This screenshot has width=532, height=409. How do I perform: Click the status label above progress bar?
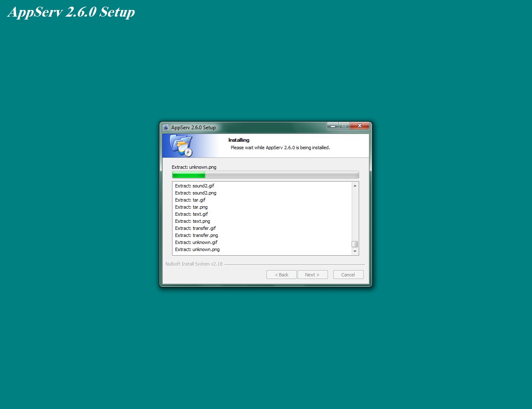coord(194,167)
